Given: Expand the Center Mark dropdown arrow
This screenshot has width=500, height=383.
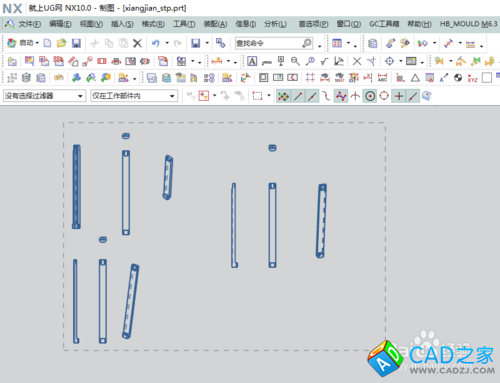Looking at the screenshot, I should [401, 61].
